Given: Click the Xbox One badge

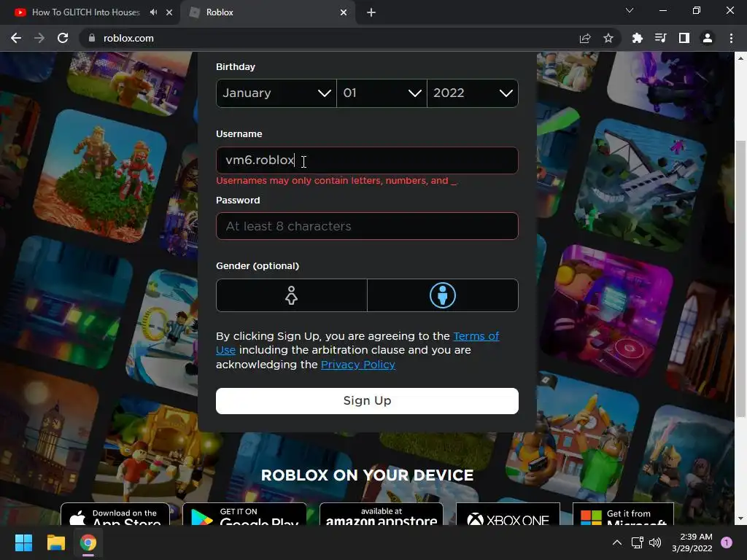Looking at the screenshot, I should tap(508, 514).
